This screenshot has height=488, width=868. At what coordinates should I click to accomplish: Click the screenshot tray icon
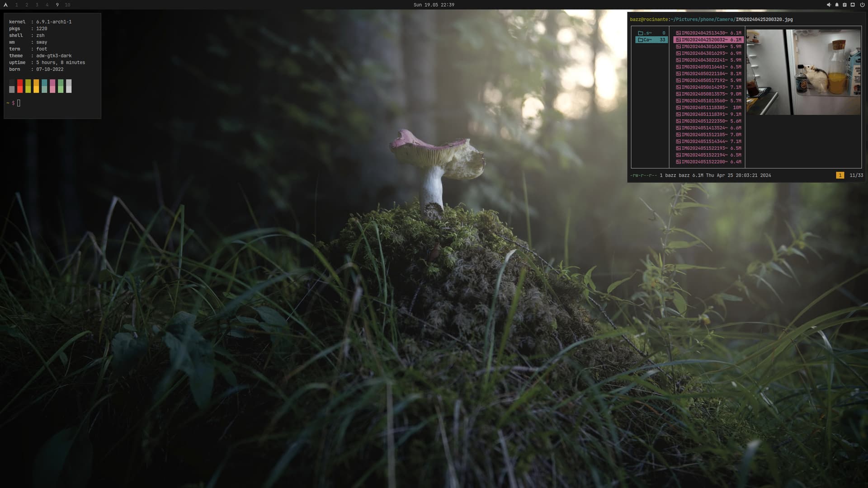853,5
